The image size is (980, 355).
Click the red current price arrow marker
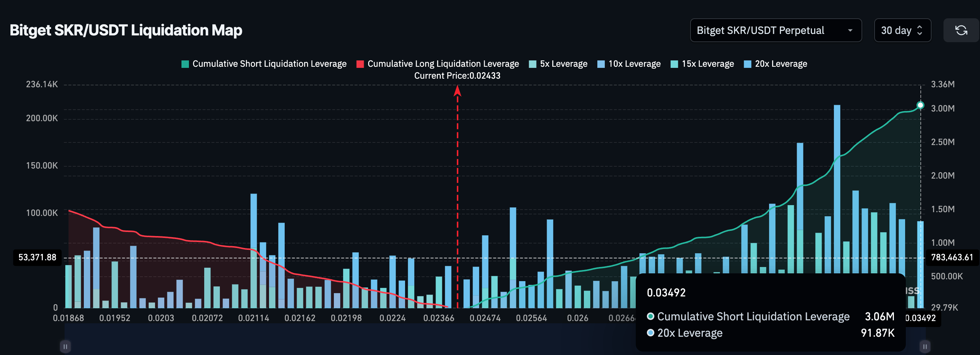[457, 91]
